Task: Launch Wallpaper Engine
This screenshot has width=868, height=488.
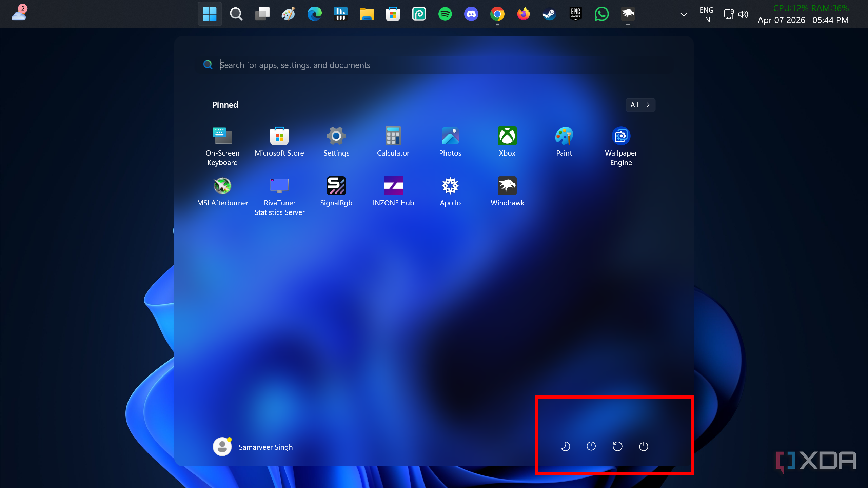Action: pyautogui.click(x=621, y=146)
